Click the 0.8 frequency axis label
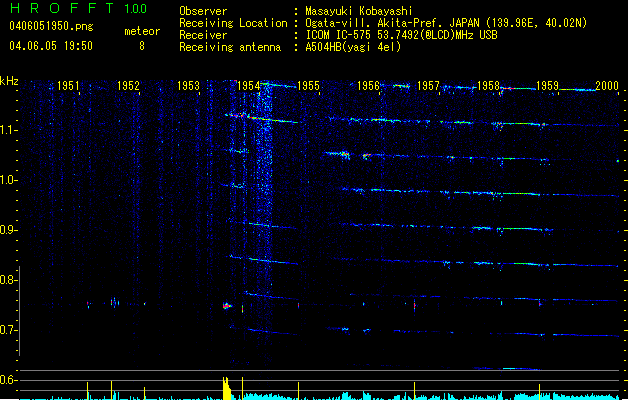Screen dimensions: 629x400 tap(9, 280)
